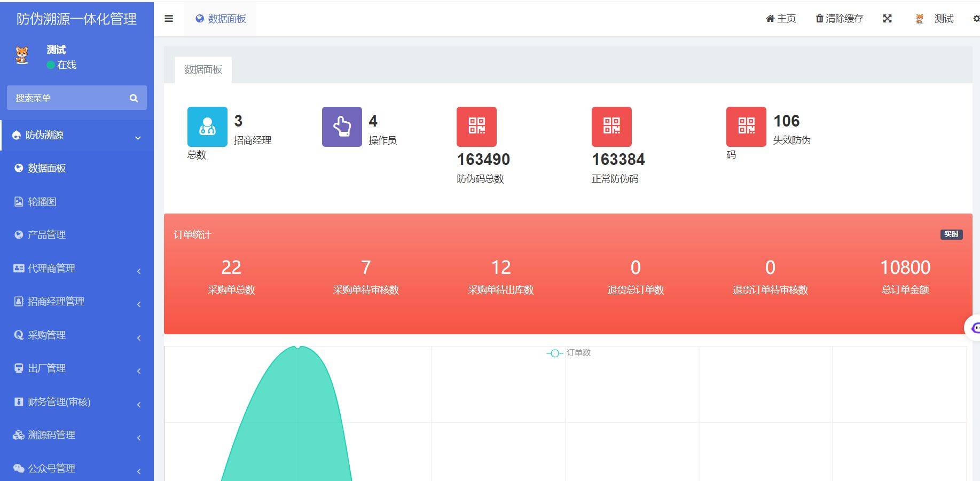Viewport: 980px width, 481px height.
Task: Open the 测试 user menu in header
Action: point(936,19)
